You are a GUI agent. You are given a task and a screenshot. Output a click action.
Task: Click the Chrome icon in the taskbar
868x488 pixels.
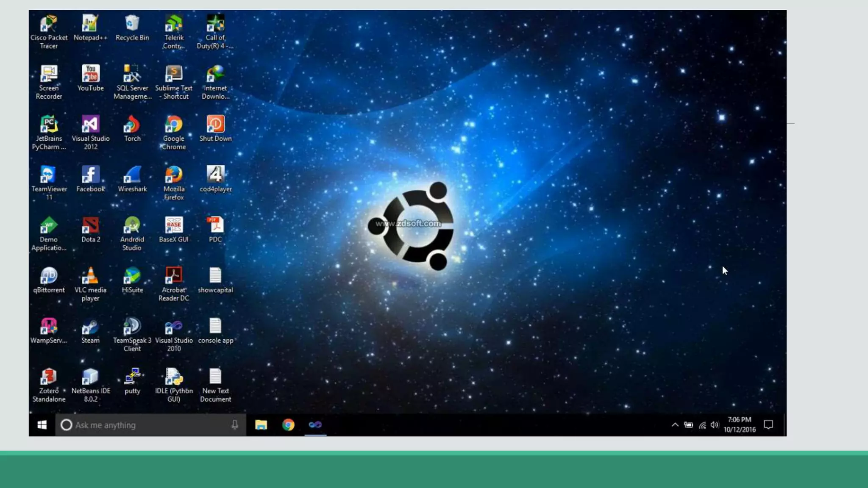point(288,425)
